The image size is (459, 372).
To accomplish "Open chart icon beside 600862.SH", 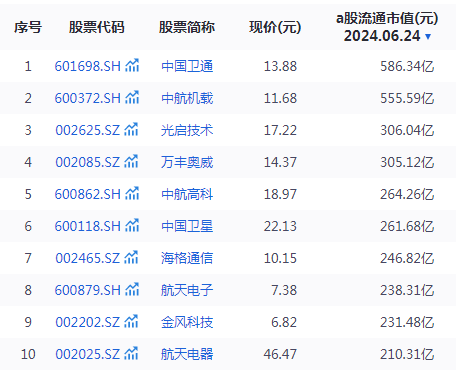I will (132, 194).
